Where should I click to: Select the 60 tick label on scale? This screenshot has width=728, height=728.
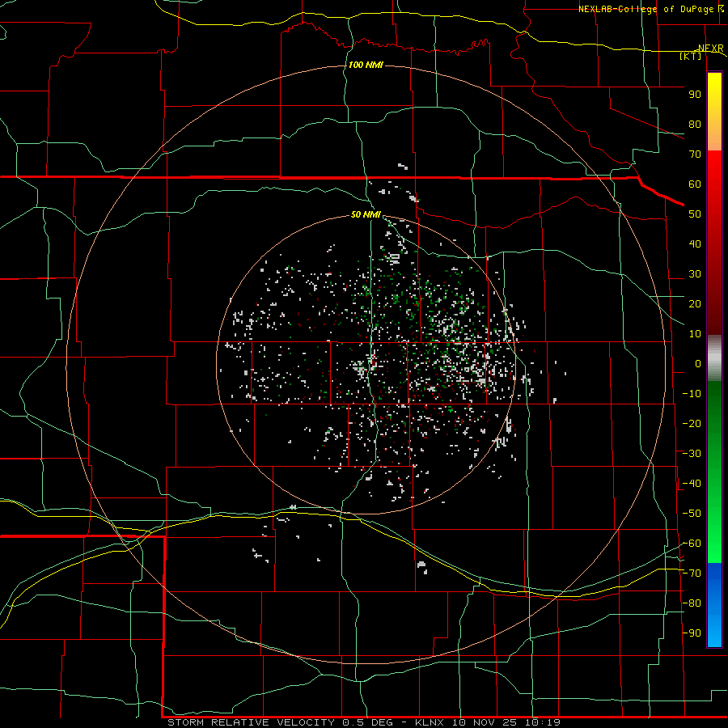pyautogui.click(x=695, y=184)
